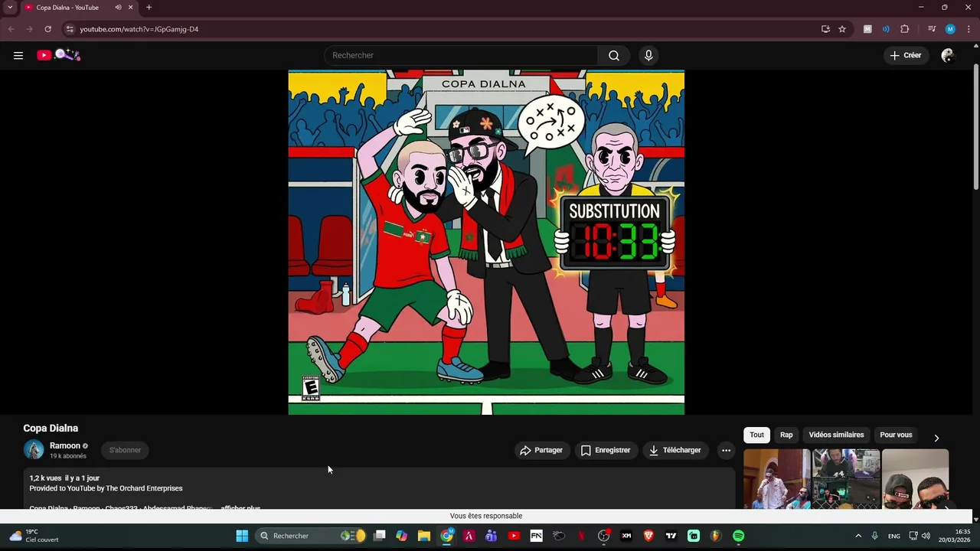Click the Copa Dialna video title text
The image size is (980, 551).
coord(51,428)
